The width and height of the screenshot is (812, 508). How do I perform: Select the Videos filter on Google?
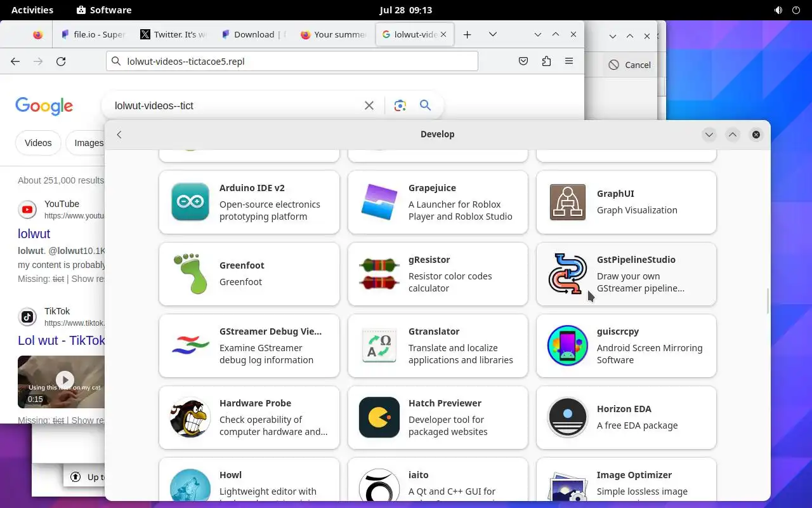tap(38, 143)
